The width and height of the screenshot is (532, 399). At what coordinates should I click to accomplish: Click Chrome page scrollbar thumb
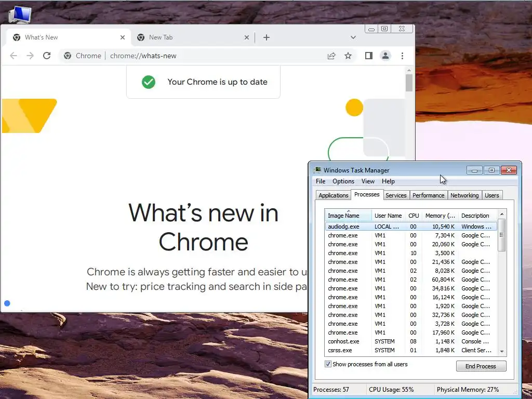pyautogui.click(x=409, y=83)
